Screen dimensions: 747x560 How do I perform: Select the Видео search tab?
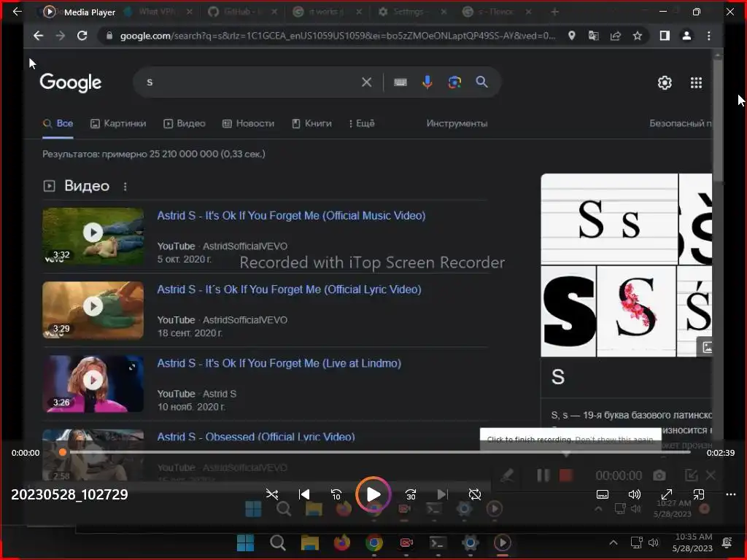tap(185, 123)
